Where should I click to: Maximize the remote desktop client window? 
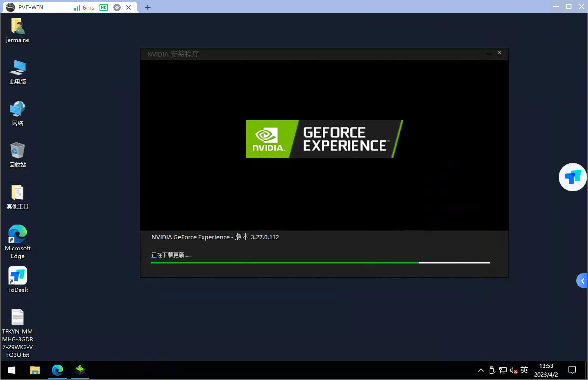click(569, 6)
